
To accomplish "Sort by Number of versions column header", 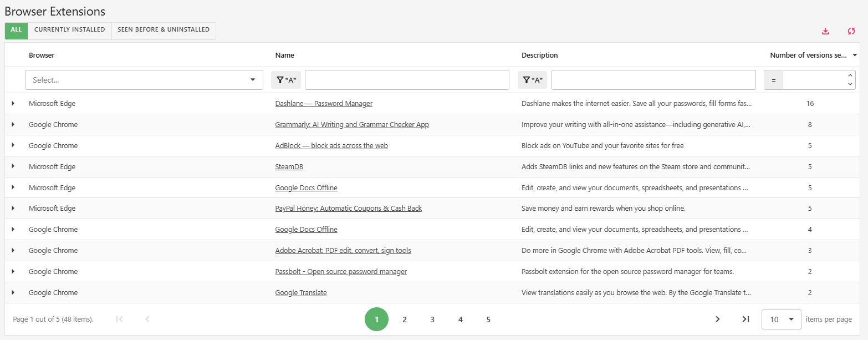I will (809, 55).
